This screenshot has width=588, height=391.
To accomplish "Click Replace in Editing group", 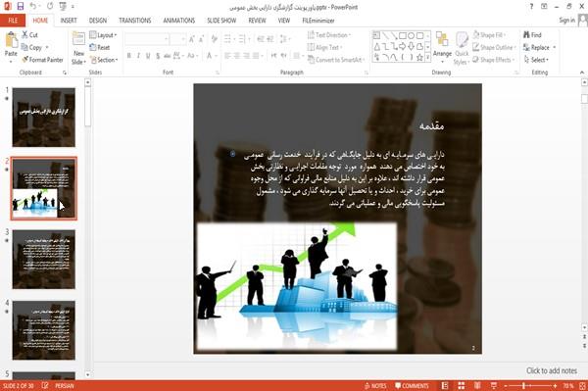I will click(540, 47).
